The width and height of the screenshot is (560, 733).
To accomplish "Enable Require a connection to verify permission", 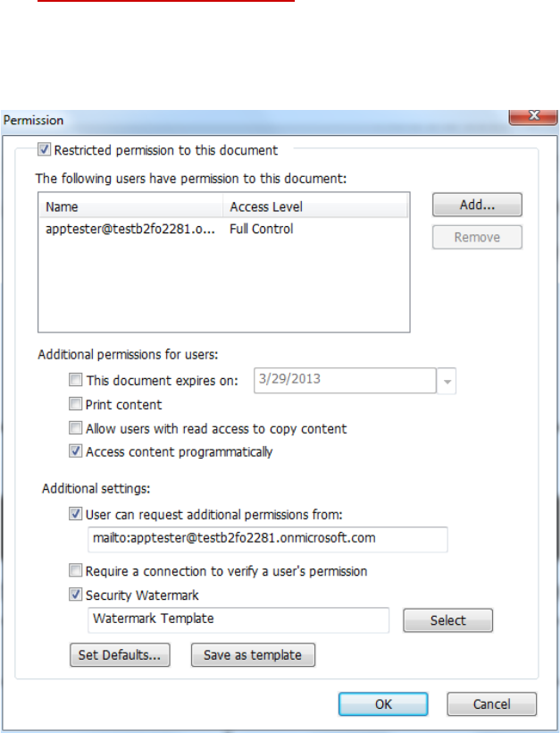I will (75, 570).
